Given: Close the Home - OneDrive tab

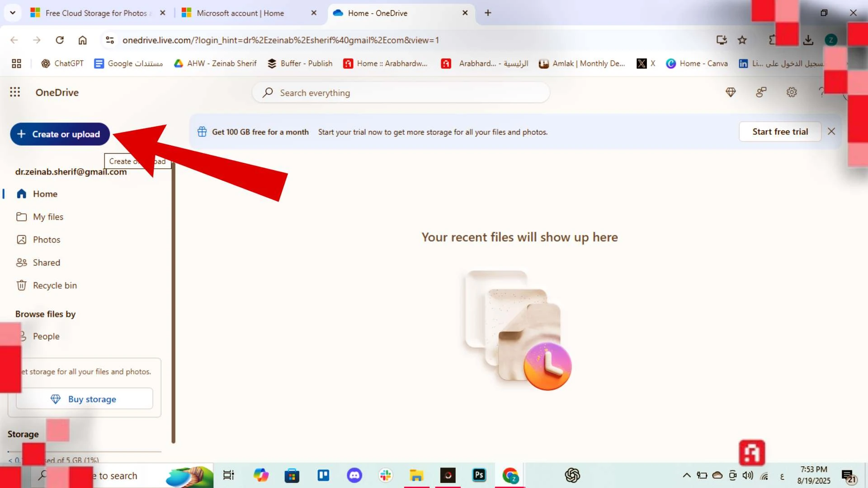Looking at the screenshot, I should [465, 13].
